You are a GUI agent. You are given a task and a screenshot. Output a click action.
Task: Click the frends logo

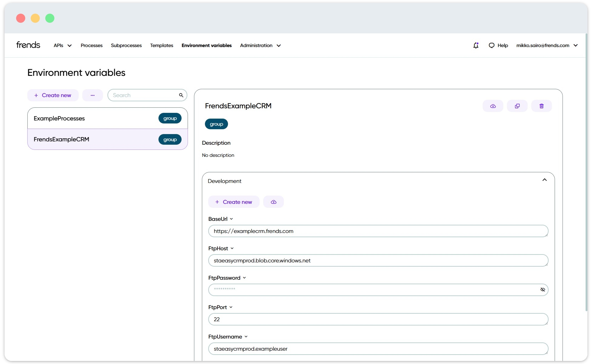pyautogui.click(x=28, y=45)
